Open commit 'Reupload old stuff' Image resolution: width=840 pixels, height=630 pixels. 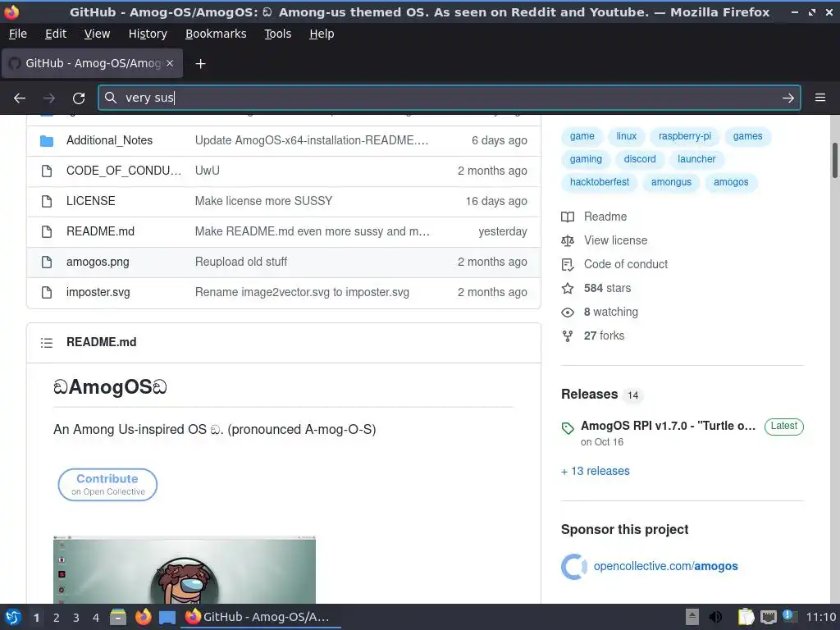pyautogui.click(x=241, y=262)
